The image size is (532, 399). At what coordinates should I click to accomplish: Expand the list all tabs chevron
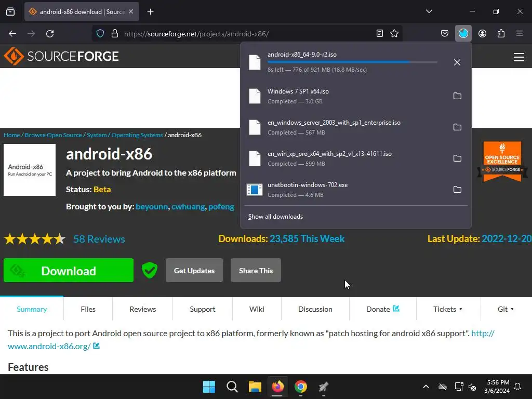429,11
